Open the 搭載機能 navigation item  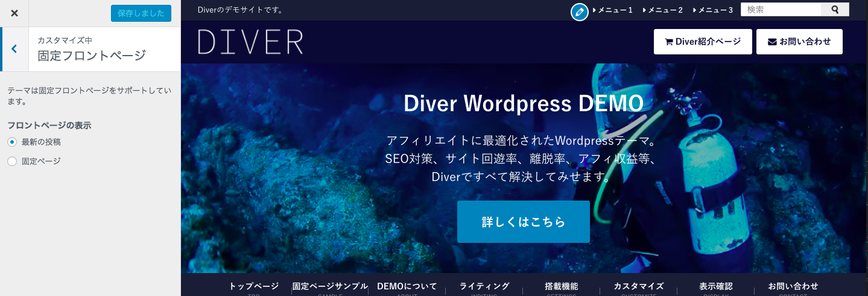coord(561,286)
